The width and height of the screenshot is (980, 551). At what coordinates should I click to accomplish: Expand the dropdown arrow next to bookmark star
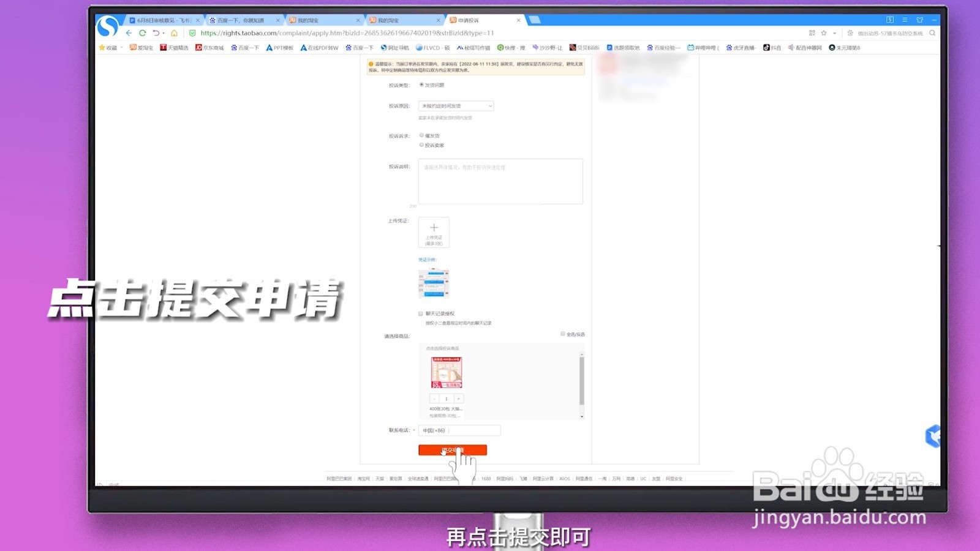click(x=834, y=33)
